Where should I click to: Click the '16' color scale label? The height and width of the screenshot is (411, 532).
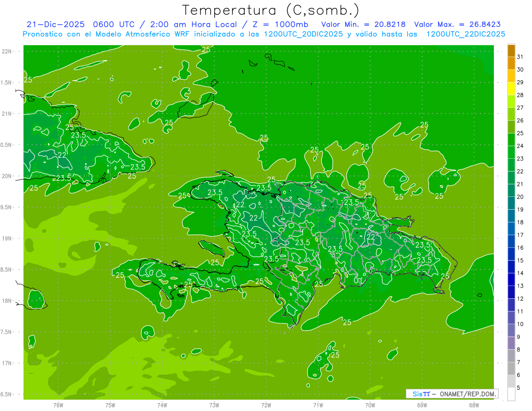pos(520,248)
